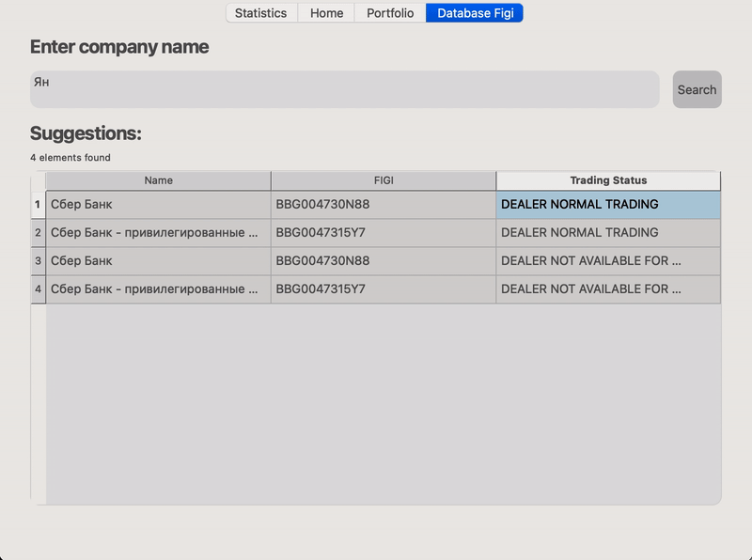This screenshot has height=560, width=752.
Task: Click the Trading Status column header
Action: tap(608, 180)
